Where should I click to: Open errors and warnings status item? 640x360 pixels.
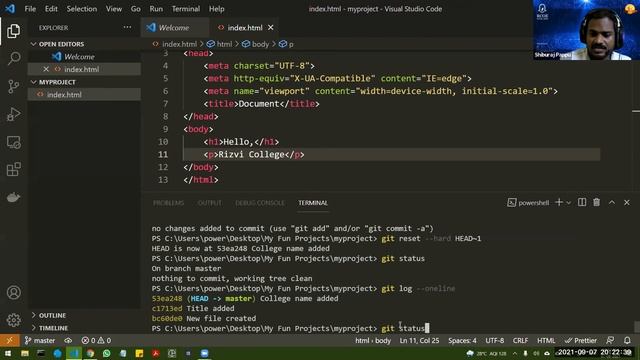tap(96, 340)
